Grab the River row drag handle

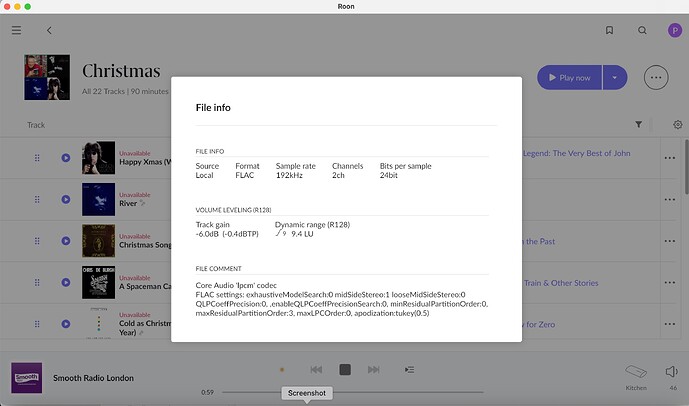[x=37, y=199]
